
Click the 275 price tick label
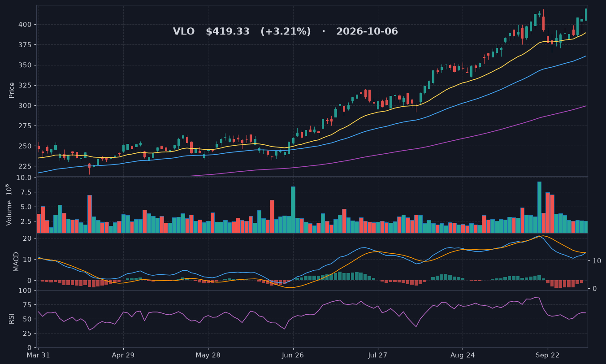(25, 126)
